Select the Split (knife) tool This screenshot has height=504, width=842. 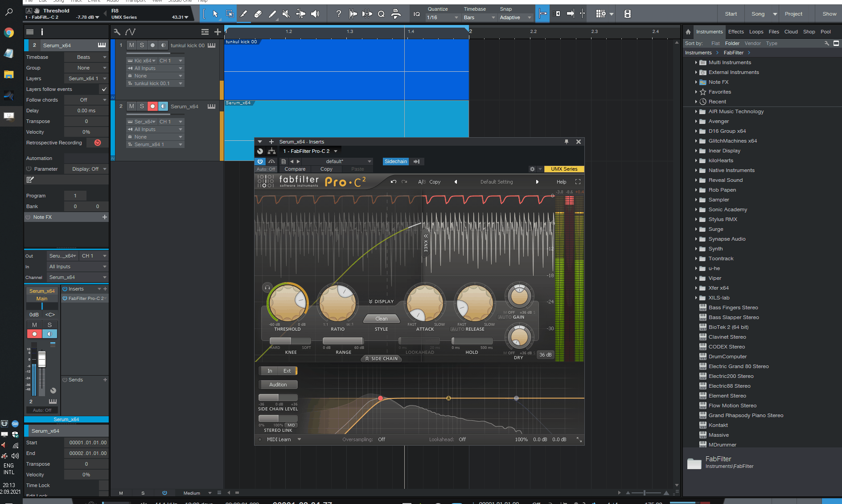(244, 14)
